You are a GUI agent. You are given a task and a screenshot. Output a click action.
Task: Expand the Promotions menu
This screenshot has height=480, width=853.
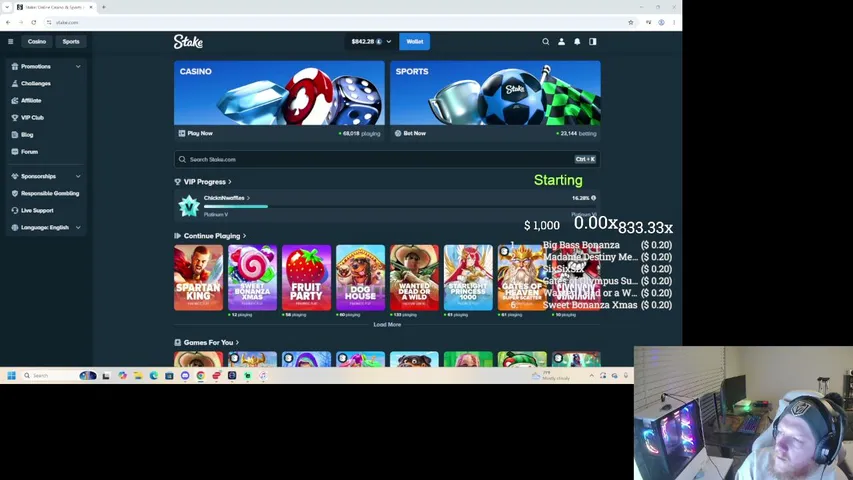46,66
